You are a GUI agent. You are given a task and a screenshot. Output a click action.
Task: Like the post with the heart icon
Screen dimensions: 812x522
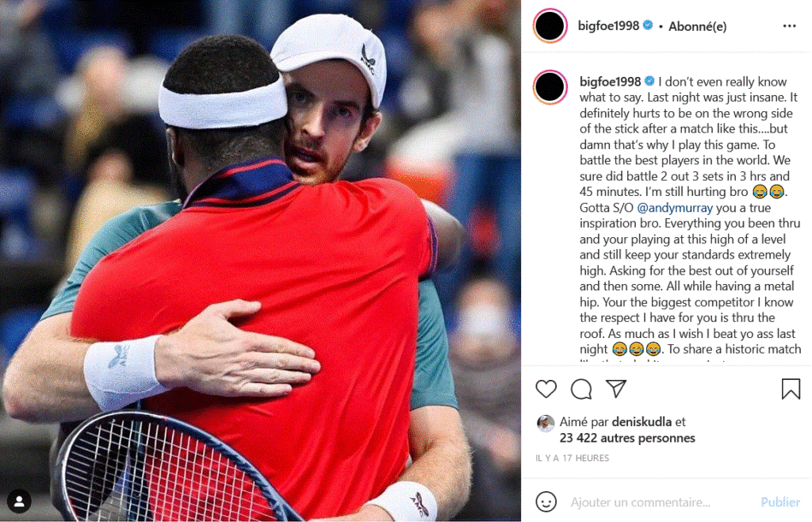point(546,389)
